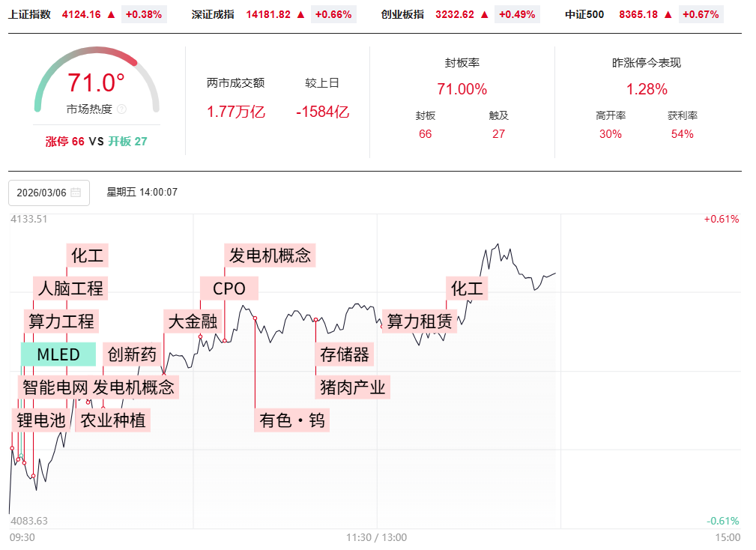The image size is (756, 550).
Task: Open the 算力租赁 chart label
Action: coord(420,321)
